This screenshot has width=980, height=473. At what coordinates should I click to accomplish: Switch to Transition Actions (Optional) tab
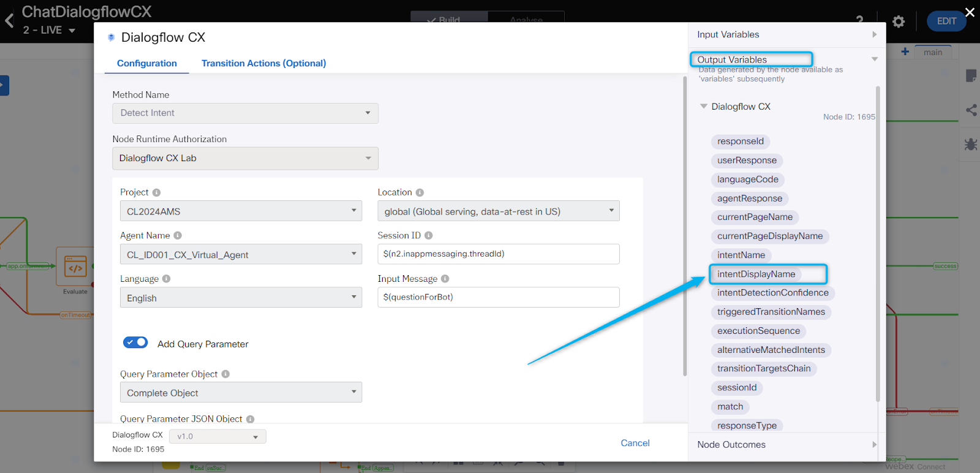(264, 63)
